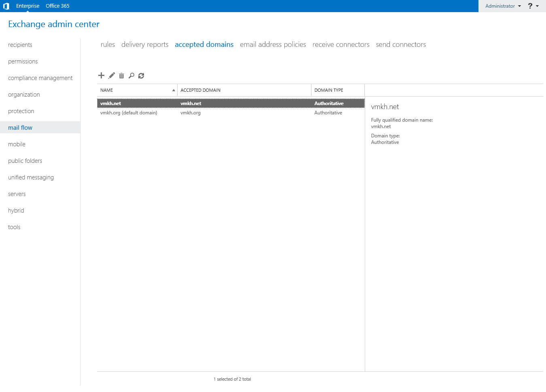Click vmkh.net heading in details pane

(385, 107)
